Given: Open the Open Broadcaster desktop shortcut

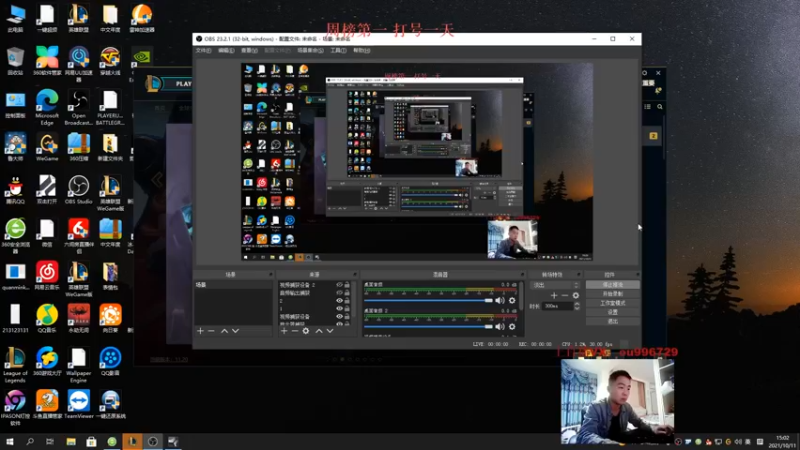Looking at the screenshot, I should coord(79,108).
